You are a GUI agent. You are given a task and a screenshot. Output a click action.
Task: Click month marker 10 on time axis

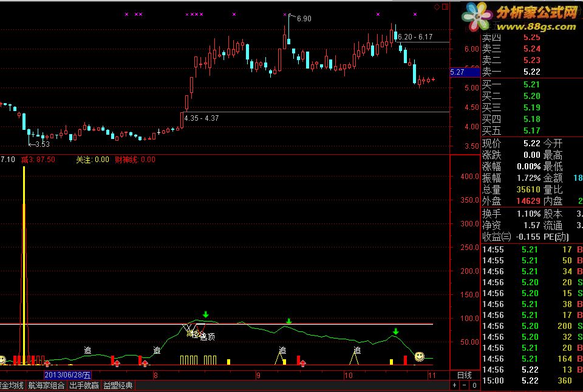(x=348, y=375)
